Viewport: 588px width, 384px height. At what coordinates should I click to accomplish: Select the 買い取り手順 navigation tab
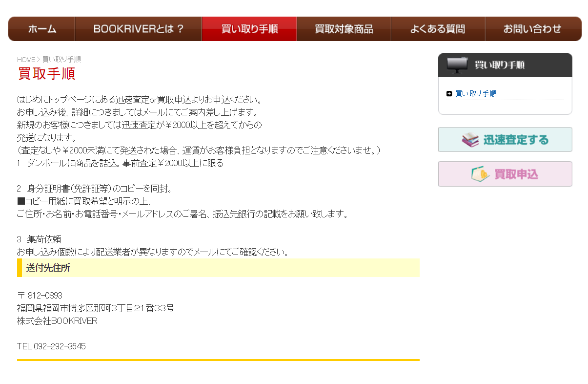(x=249, y=29)
